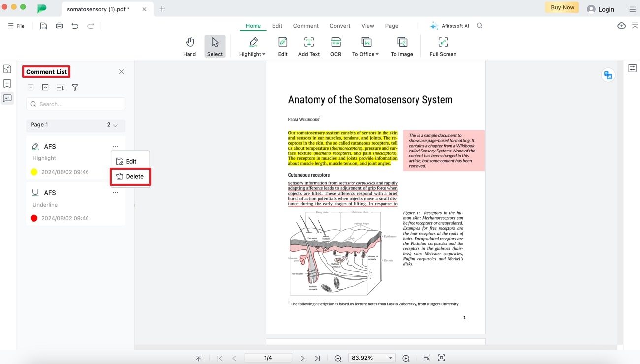Open the three-dot menu for the Highlight comment
The image size is (640, 364).
[x=115, y=146]
